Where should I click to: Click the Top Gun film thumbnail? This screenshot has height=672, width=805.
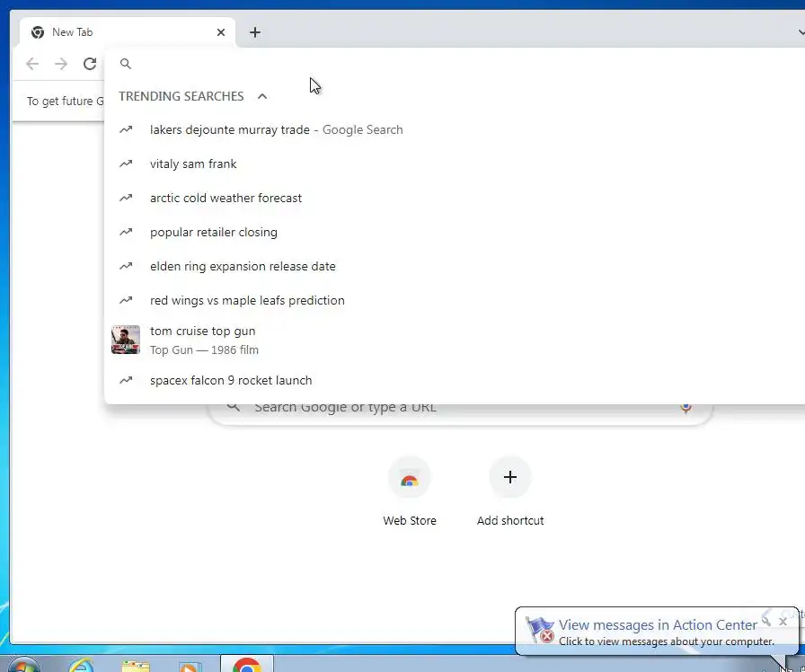(x=126, y=340)
